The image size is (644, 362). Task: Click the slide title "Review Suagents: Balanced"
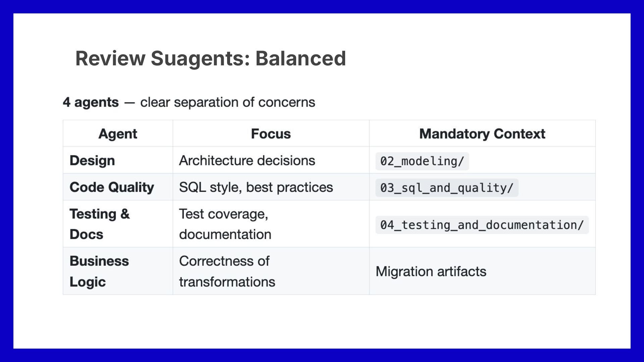[210, 58]
